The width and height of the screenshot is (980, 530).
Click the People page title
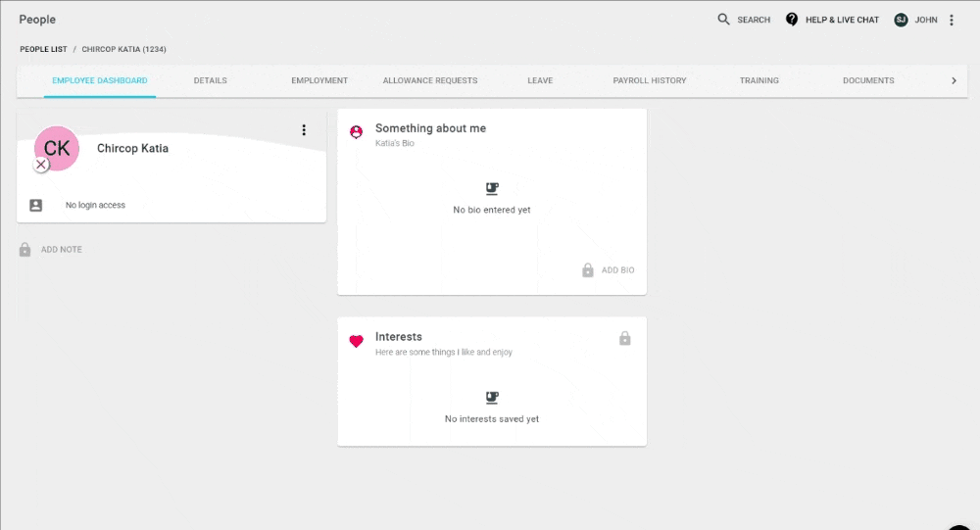pyautogui.click(x=37, y=20)
